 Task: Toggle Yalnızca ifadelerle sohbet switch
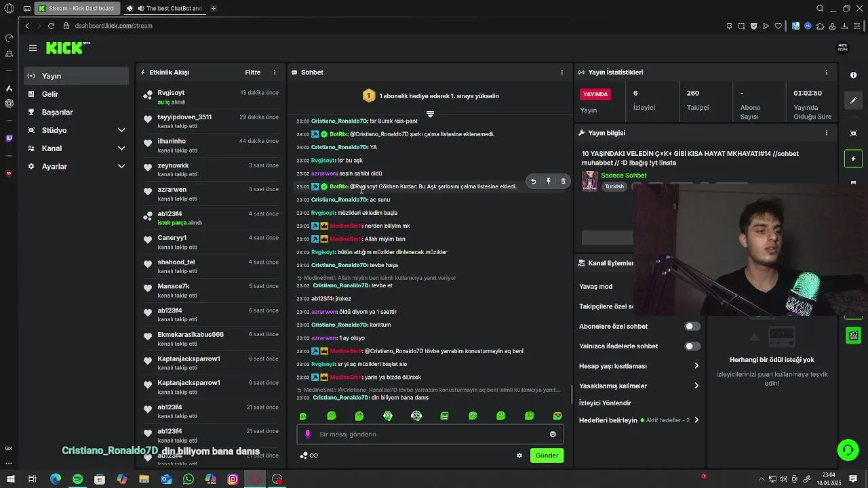click(692, 346)
